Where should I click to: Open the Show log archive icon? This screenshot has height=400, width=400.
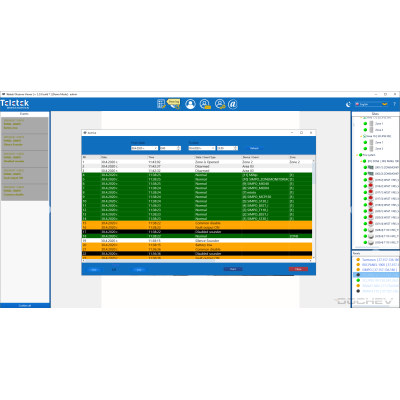(x=174, y=104)
